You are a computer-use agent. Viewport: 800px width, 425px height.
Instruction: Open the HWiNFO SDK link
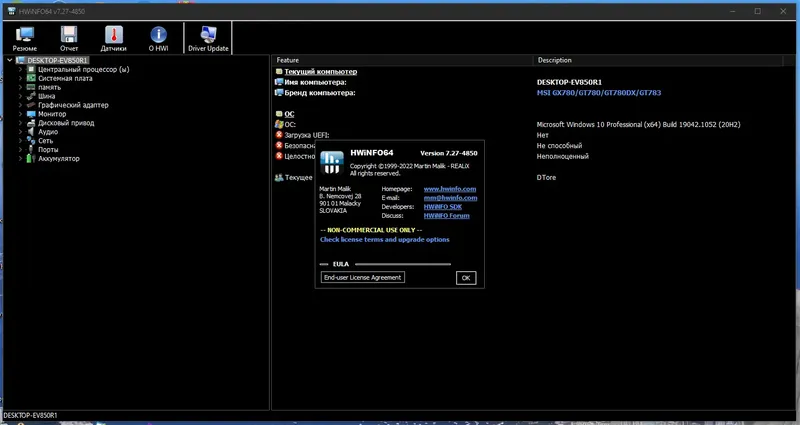tap(443, 207)
